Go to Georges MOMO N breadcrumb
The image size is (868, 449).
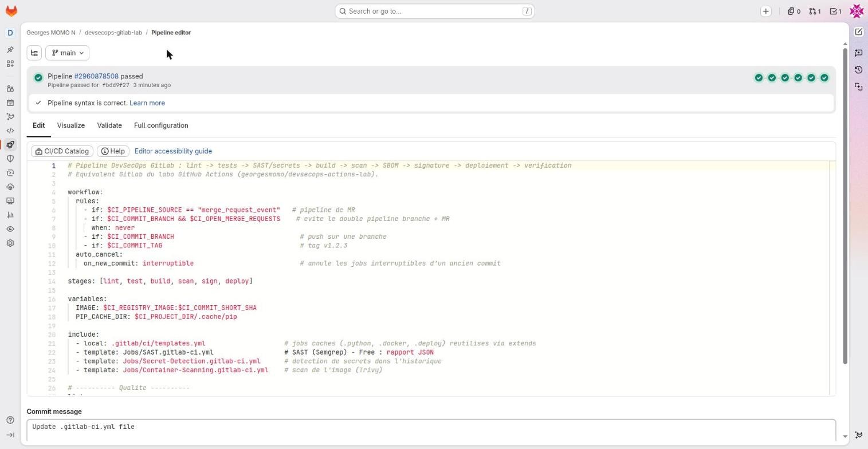tap(51, 33)
